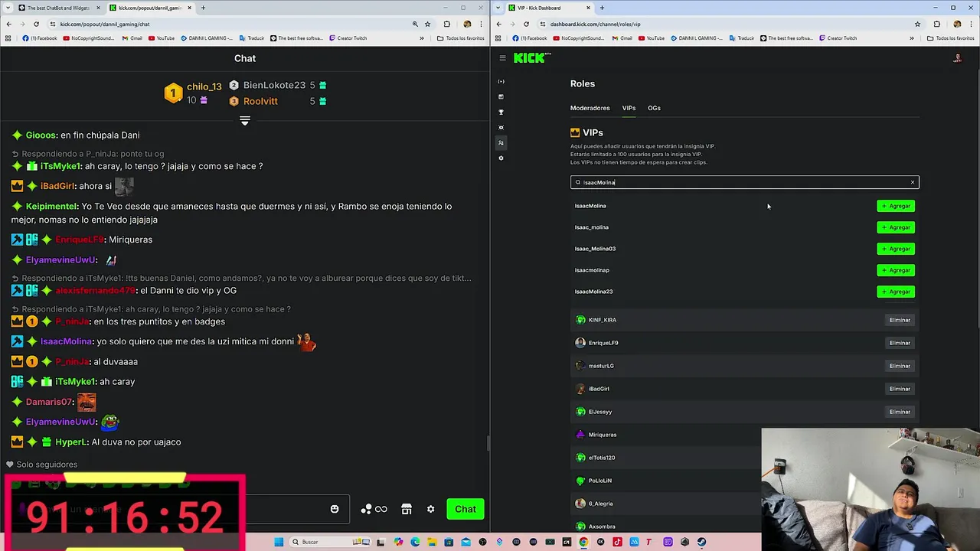Click Roolvitt in gift leaderboard
This screenshot has height=551, width=980.
(260, 101)
